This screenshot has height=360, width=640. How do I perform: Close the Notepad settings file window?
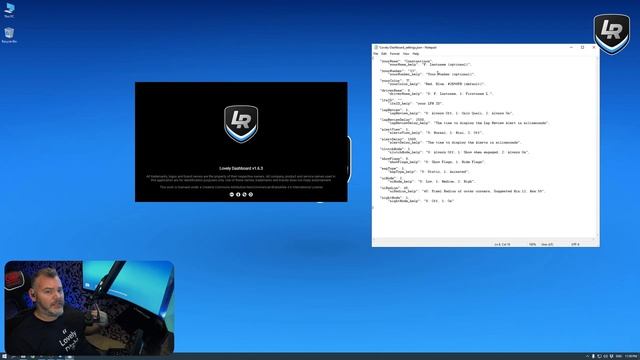tap(594, 47)
